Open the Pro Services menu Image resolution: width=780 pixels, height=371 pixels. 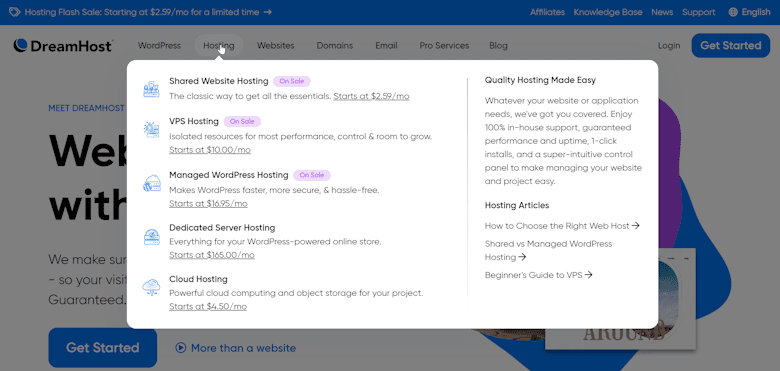(444, 46)
